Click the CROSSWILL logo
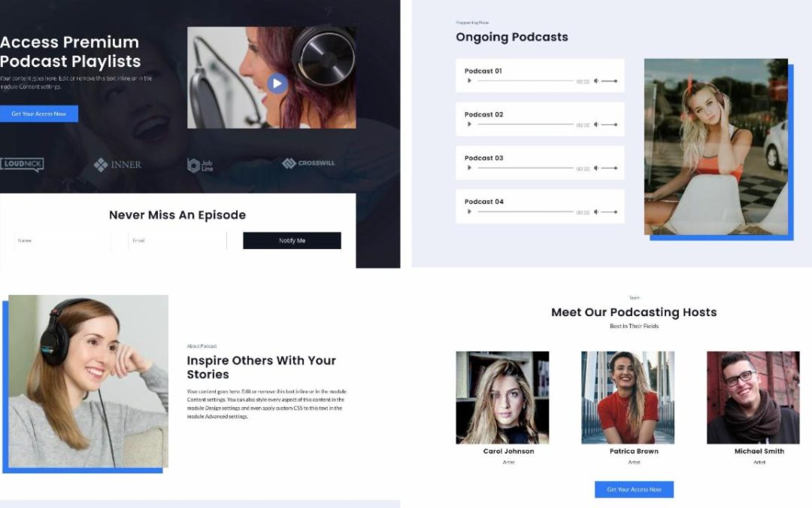This screenshot has width=812, height=508. [x=309, y=163]
